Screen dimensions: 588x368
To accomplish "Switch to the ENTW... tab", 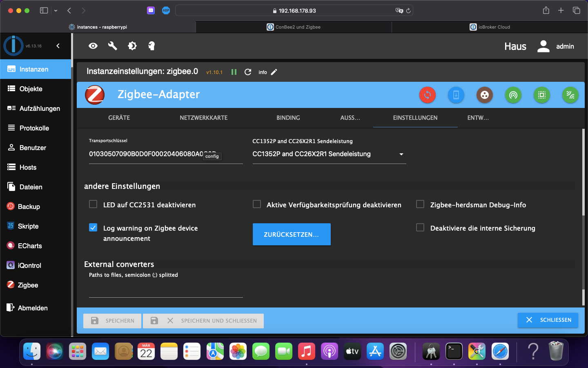I will [x=478, y=118].
